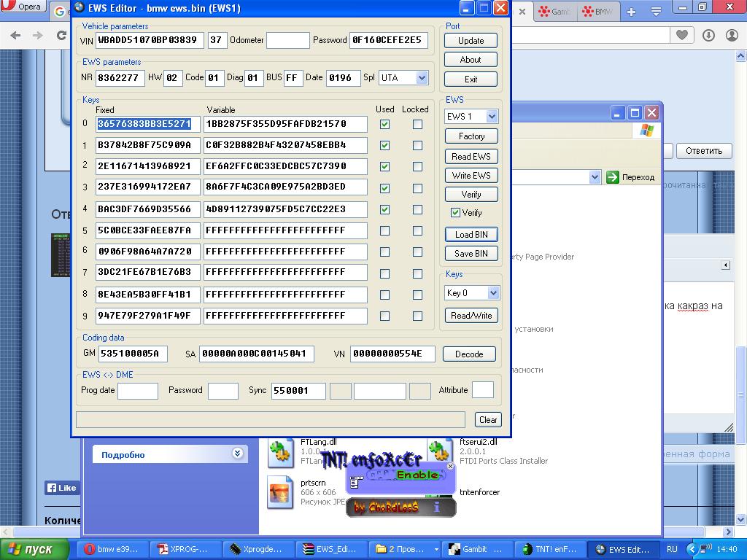Image resolution: width=747 pixels, height=560 pixels.
Task: Click the Verify button
Action: coord(471,194)
